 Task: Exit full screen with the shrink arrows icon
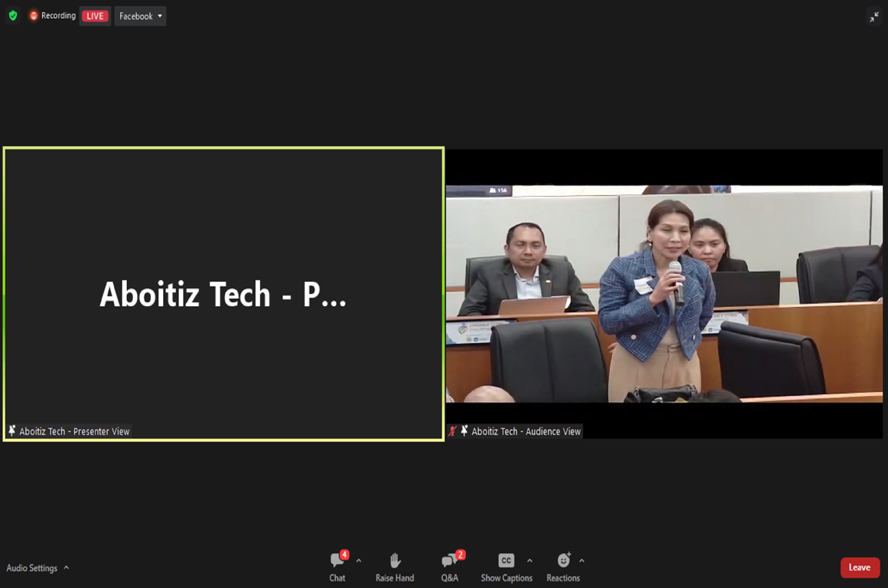[x=874, y=17]
